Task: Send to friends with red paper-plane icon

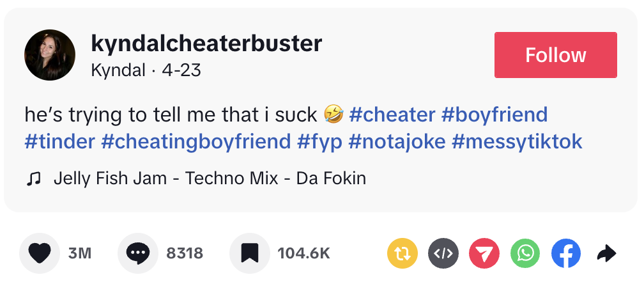Action: [x=484, y=253]
